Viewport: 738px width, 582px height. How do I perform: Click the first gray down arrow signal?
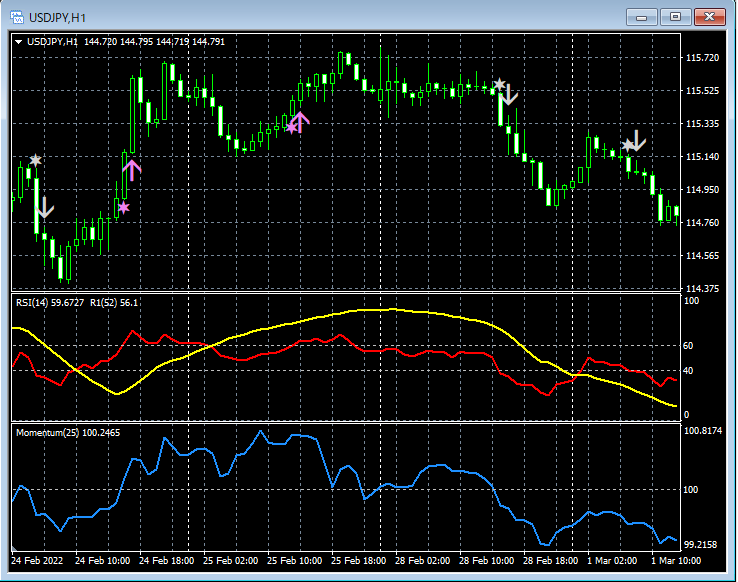click(44, 208)
